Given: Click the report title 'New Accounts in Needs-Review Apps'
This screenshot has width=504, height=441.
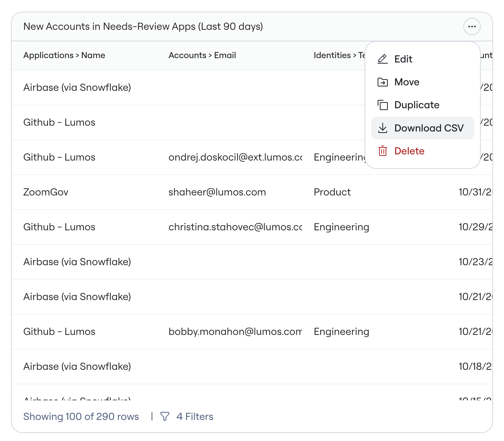Looking at the screenshot, I should pos(143,27).
